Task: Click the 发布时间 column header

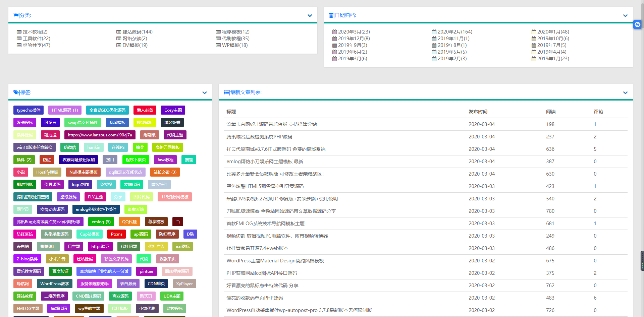Action: 478,112
